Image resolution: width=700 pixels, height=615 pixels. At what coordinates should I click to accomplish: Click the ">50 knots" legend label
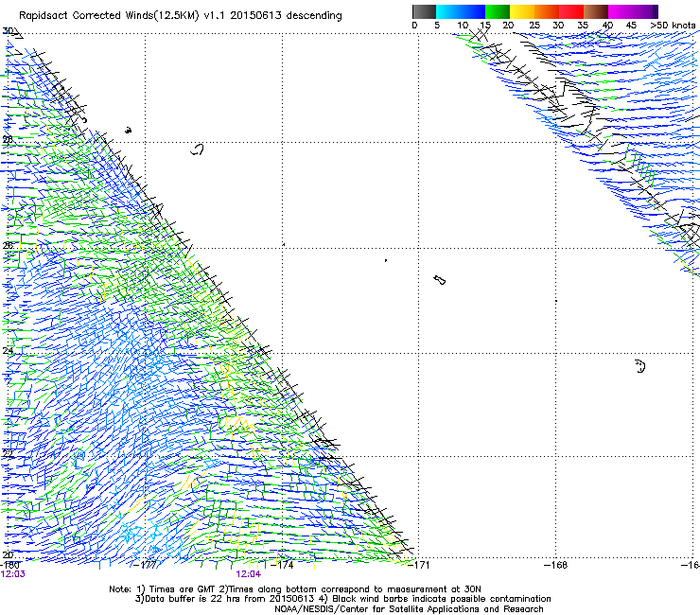[673, 26]
